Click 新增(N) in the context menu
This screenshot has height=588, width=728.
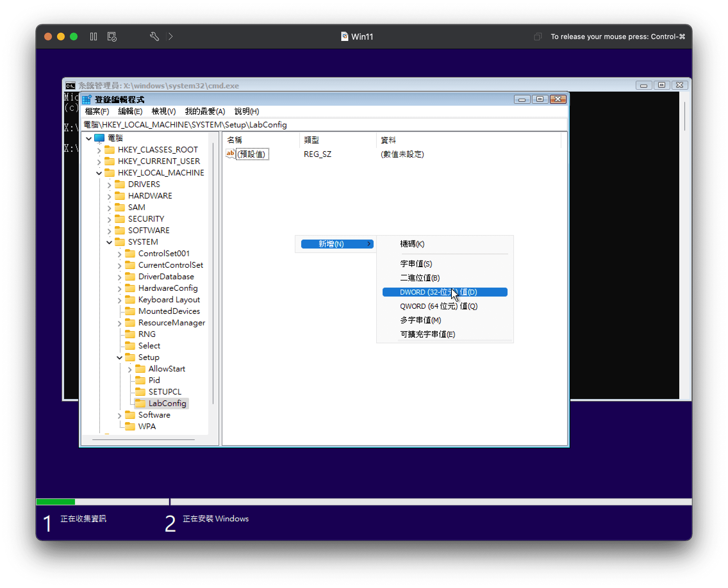[x=330, y=243]
